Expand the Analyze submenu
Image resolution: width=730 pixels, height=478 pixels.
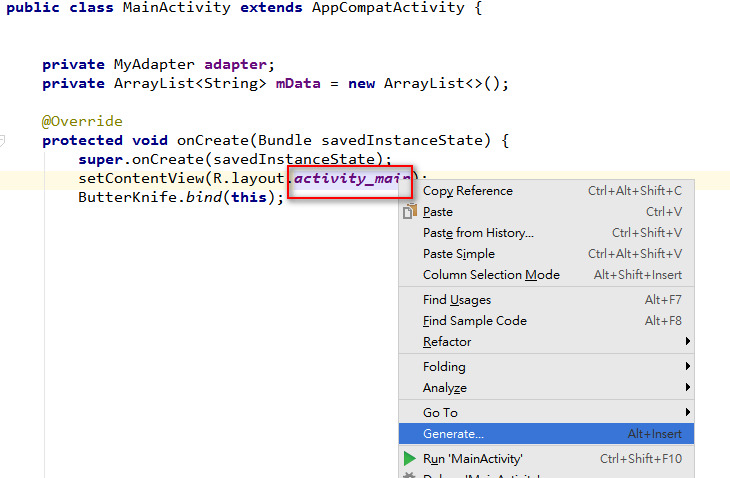[547, 388]
